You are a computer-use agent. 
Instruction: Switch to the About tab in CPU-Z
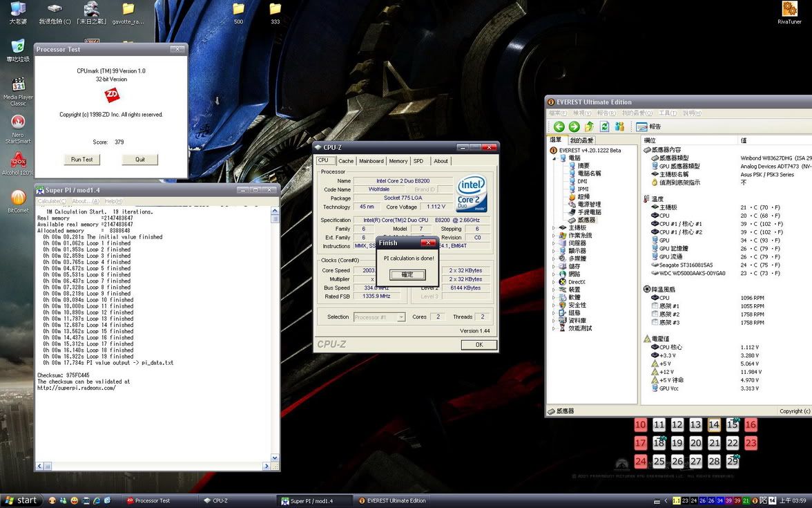tap(441, 161)
